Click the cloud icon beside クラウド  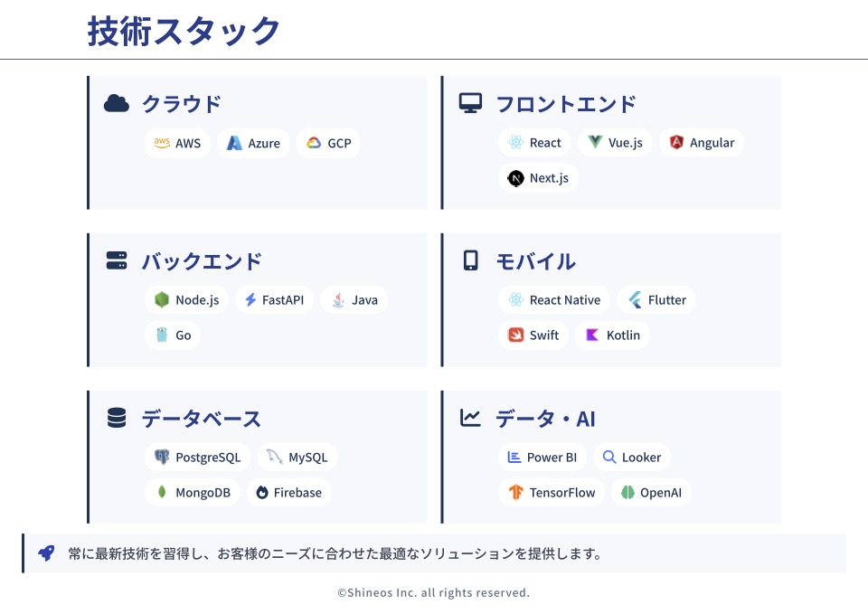pos(117,104)
